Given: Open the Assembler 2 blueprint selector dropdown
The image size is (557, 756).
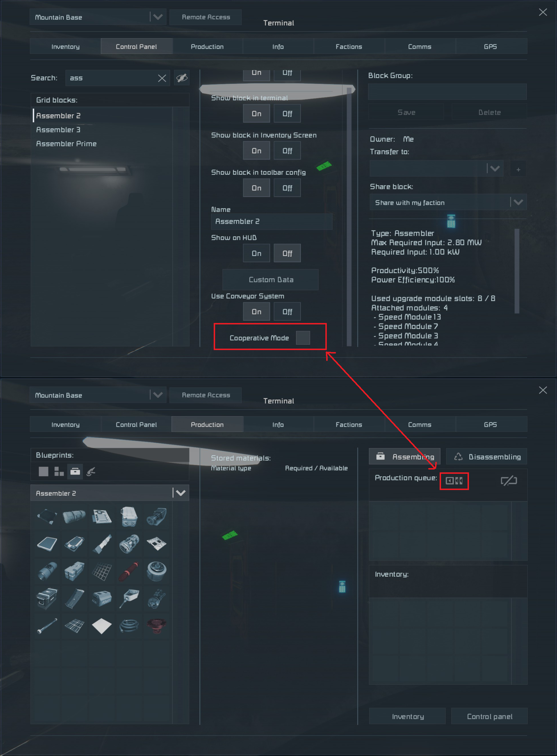Looking at the screenshot, I should 110,493.
